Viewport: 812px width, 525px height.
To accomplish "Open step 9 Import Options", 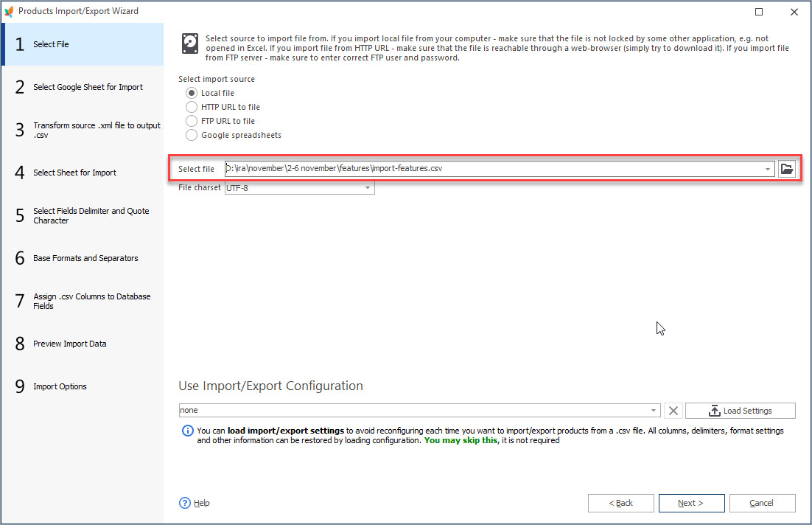I will click(83, 386).
